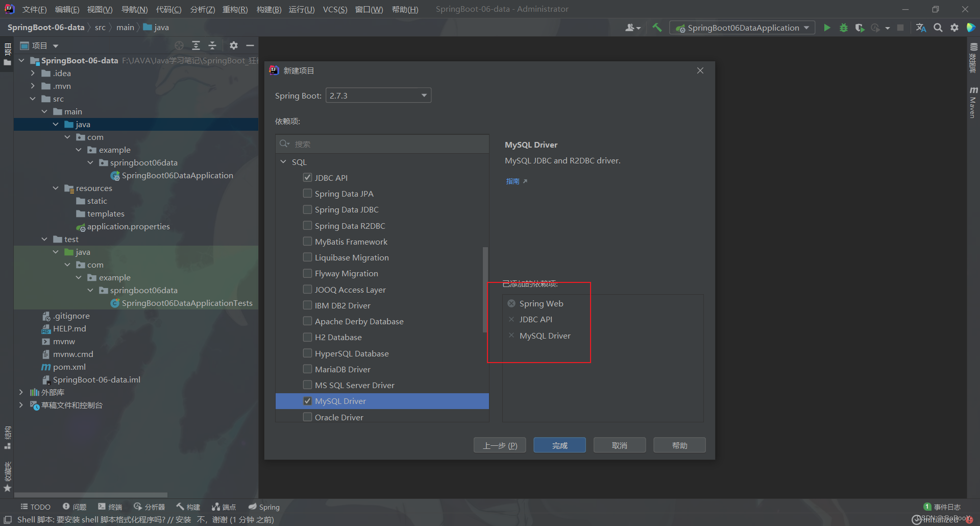Open the Event Log in status bar

pos(942,507)
